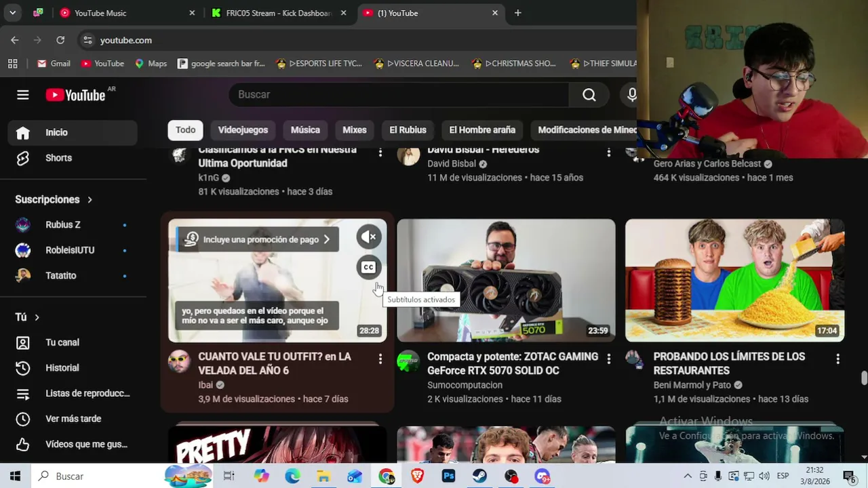Go back in the browser
The image size is (868, 488).
coord(15,40)
